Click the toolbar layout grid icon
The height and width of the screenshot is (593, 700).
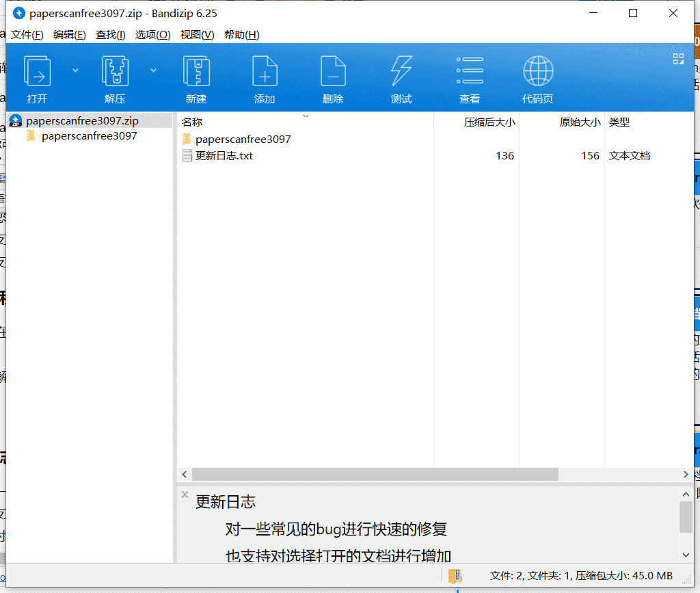(x=678, y=59)
